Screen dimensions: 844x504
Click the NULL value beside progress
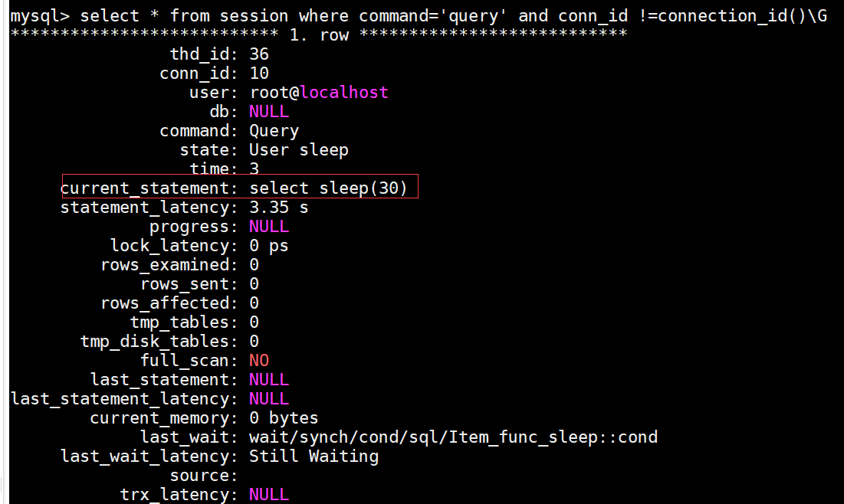pos(268,227)
